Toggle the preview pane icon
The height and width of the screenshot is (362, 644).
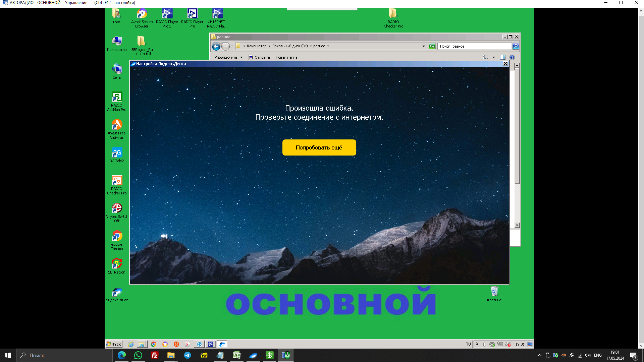pyautogui.click(x=502, y=57)
